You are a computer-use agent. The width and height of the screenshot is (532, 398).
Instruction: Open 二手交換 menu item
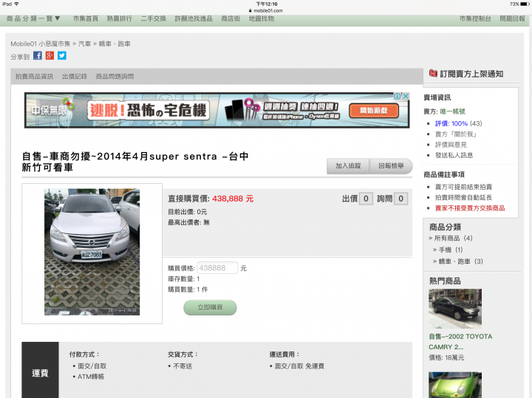(x=154, y=18)
